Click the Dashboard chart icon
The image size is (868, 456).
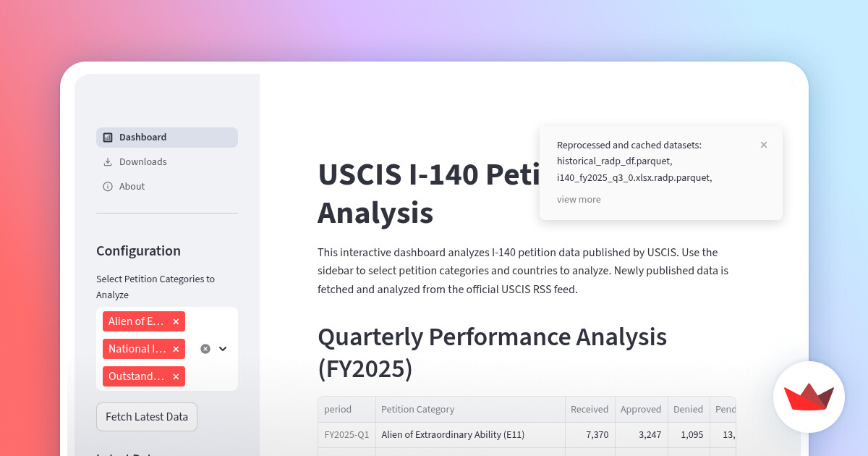pos(108,138)
